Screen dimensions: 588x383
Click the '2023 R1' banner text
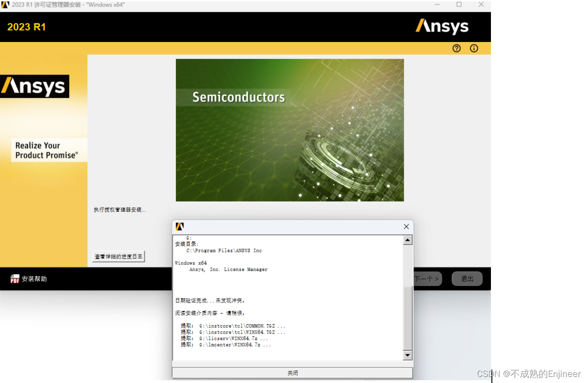(27, 27)
